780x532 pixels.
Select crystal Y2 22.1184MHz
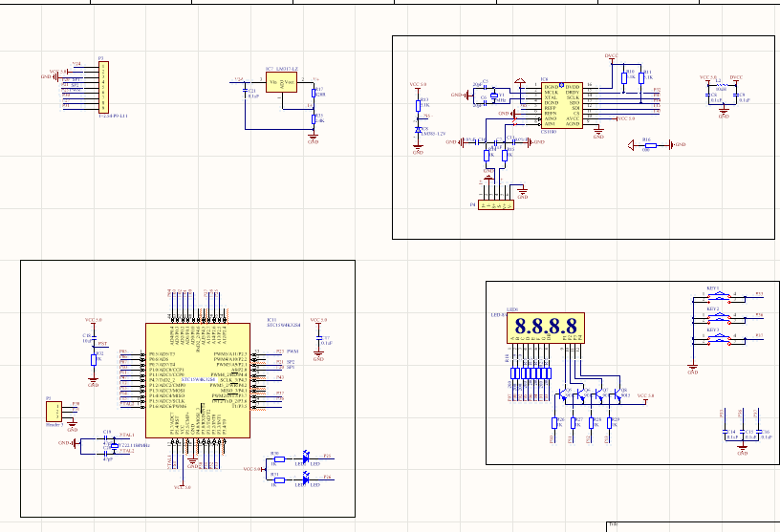115,445
